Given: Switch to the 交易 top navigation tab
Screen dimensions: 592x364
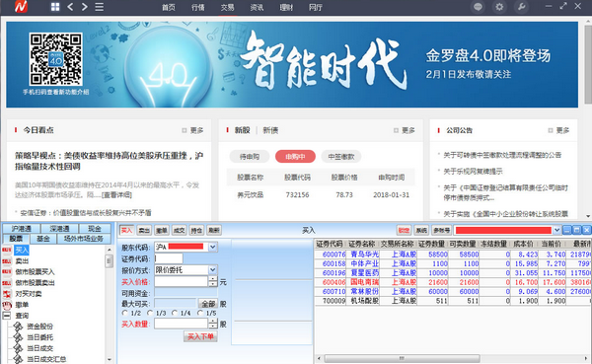Looking at the screenshot, I should (227, 7).
